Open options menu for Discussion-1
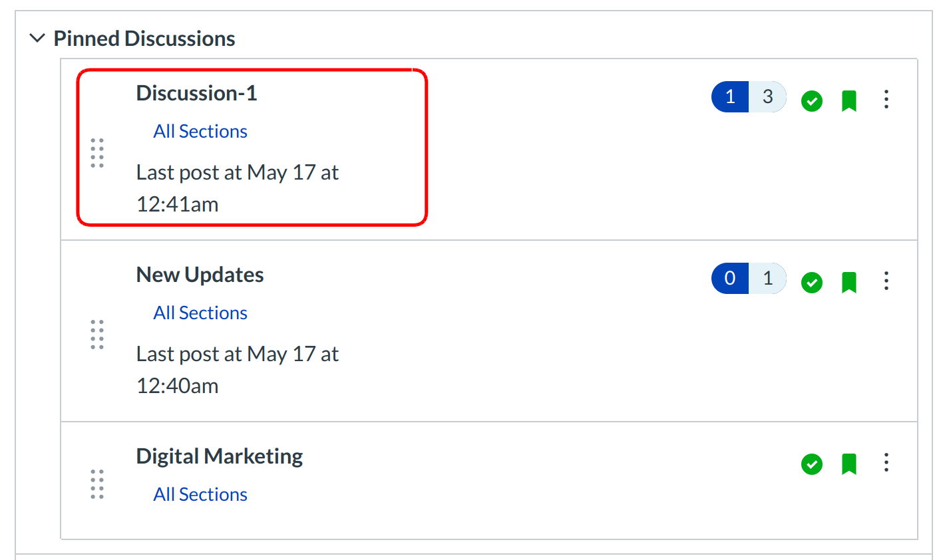 [x=886, y=100]
